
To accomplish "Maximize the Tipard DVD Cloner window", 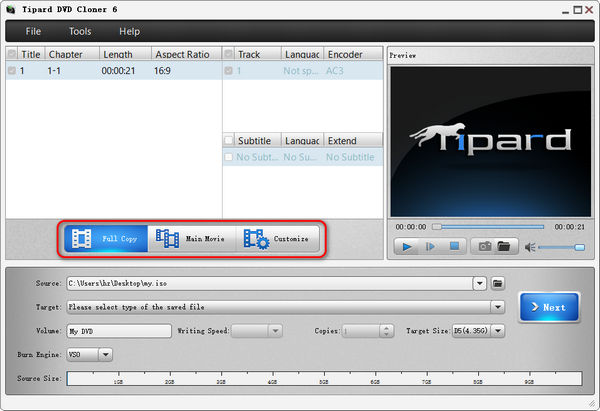I will (577, 10).
